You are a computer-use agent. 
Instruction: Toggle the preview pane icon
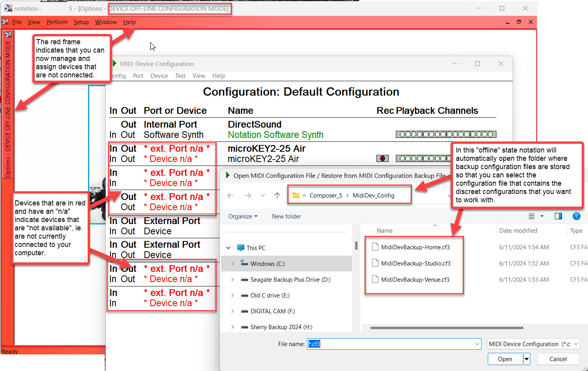pyautogui.click(x=558, y=216)
